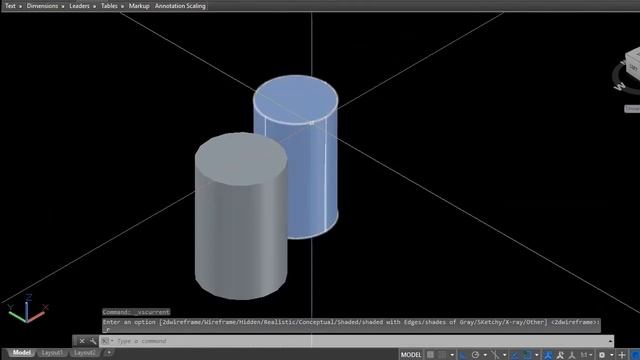The width and height of the screenshot is (640, 360).
Task: Switch to the Layout1 tab
Action: pyautogui.click(x=52, y=353)
